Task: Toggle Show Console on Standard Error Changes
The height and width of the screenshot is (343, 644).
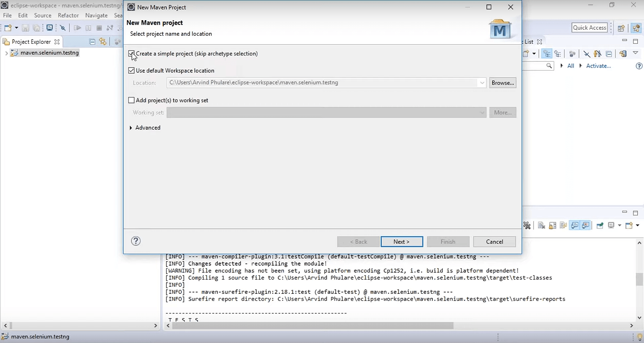Action: click(x=585, y=225)
